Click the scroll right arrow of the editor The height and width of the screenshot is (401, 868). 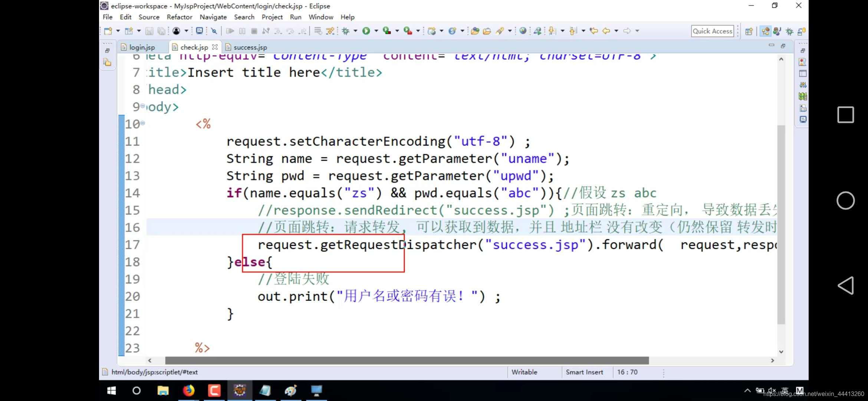tap(772, 361)
